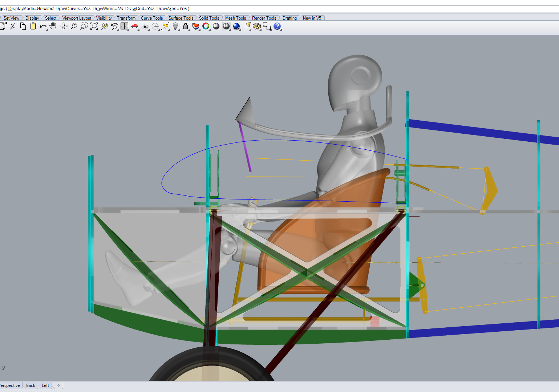Open the Solid Tools toolbar tab
Viewport: 559px width, 392px height.
[x=209, y=18]
